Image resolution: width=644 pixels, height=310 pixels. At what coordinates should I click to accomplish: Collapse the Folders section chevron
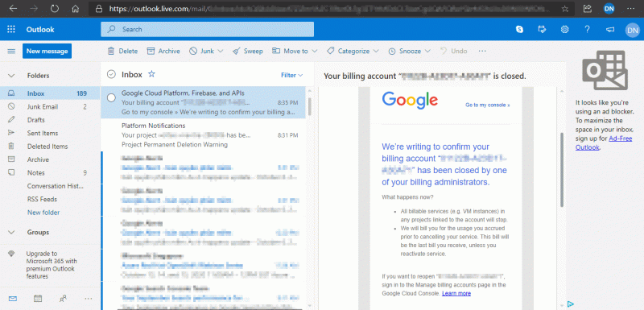pyautogui.click(x=11, y=76)
